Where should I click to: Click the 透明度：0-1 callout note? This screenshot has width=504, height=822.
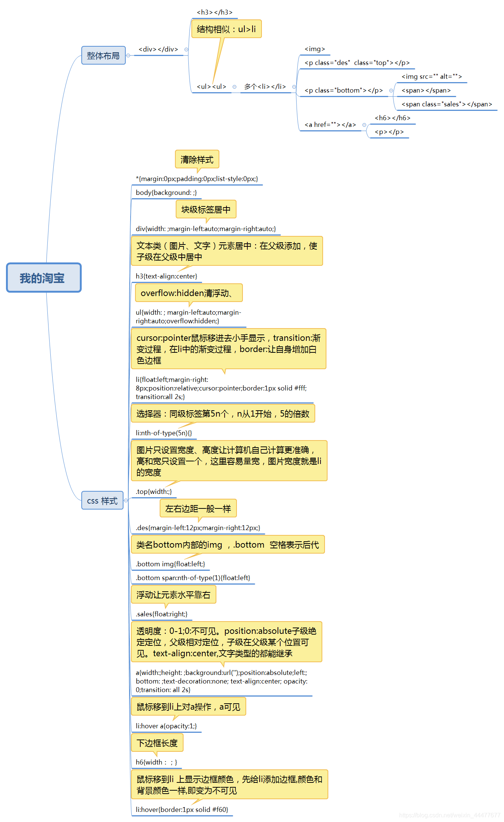click(226, 642)
